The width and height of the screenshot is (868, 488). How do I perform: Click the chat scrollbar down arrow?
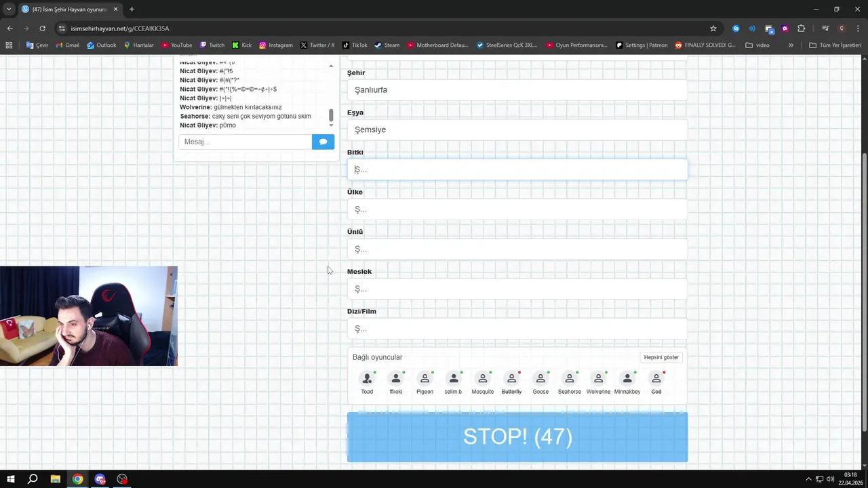[x=331, y=125]
